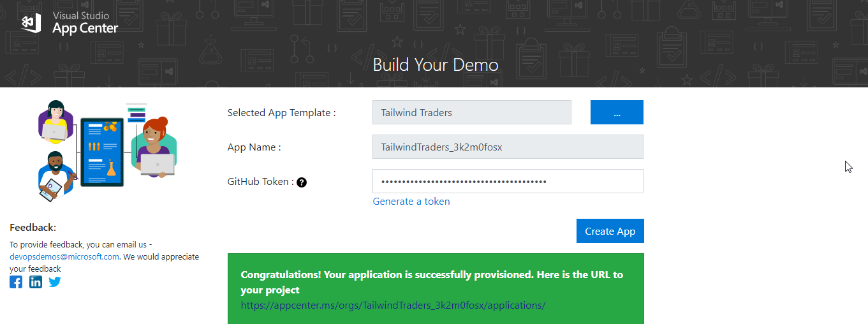
Task: Click the green Congratulations success banner
Action: [x=436, y=289]
